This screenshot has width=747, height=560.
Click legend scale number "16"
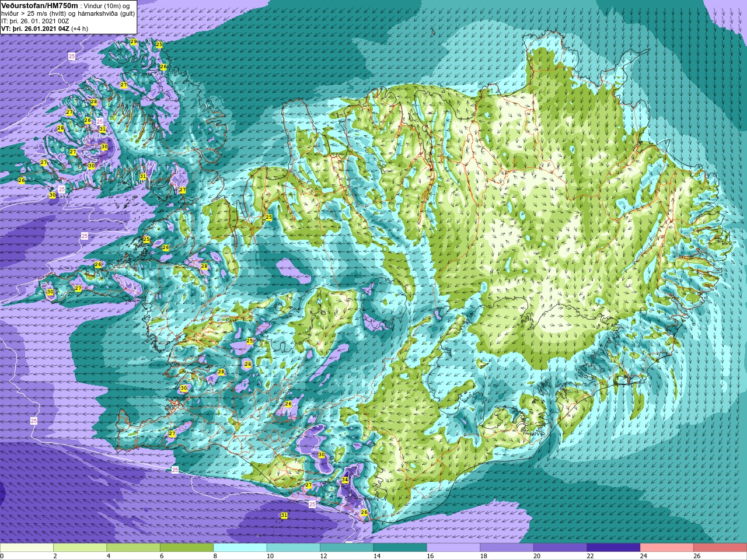[430, 556]
